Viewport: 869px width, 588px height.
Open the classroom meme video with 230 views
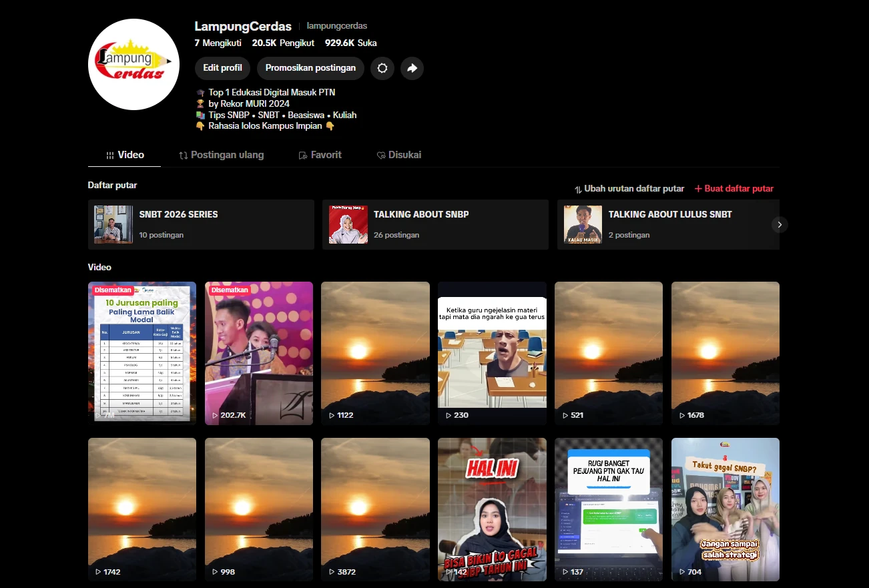click(x=492, y=353)
